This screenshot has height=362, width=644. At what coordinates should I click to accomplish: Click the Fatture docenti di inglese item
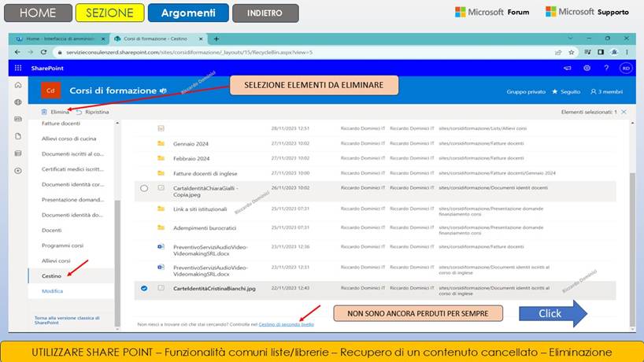point(205,174)
